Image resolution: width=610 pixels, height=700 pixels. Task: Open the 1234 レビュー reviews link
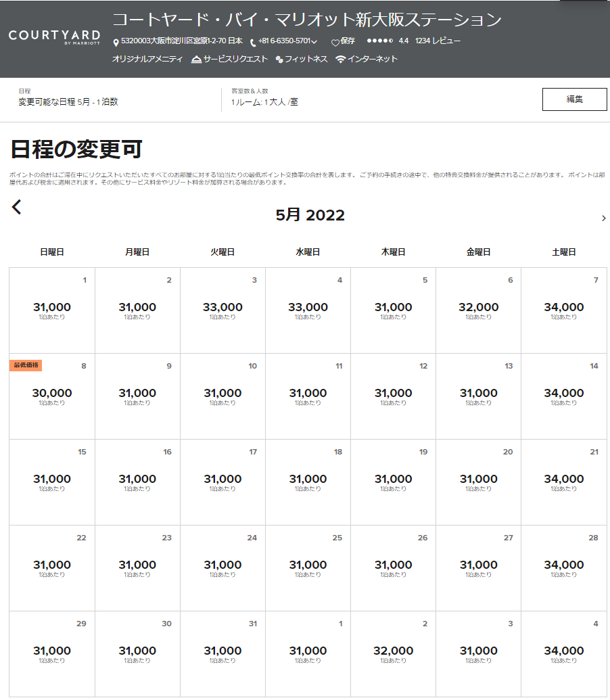click(438, 41)
